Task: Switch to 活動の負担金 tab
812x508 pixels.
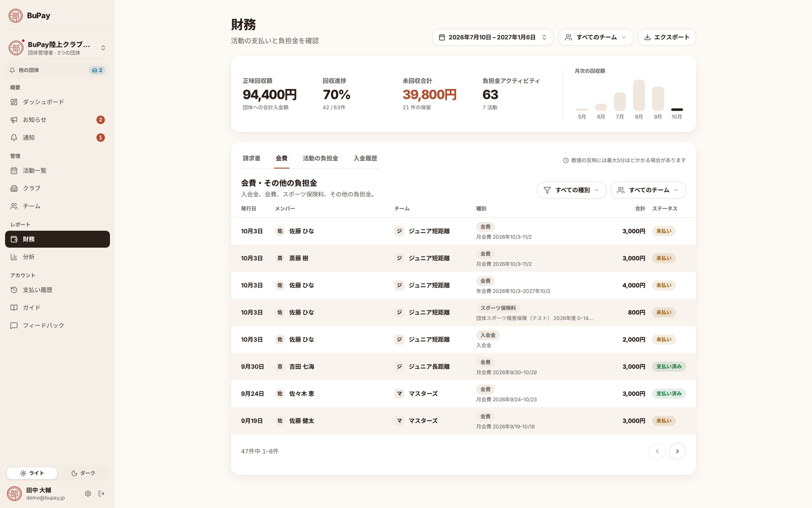Action: click(320, 158)
